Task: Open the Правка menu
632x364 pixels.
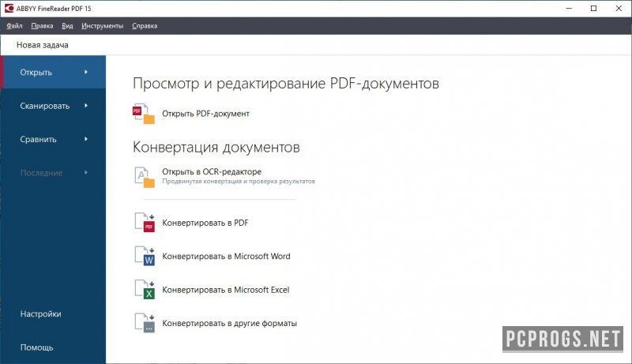Action: (x=42, y=26)
